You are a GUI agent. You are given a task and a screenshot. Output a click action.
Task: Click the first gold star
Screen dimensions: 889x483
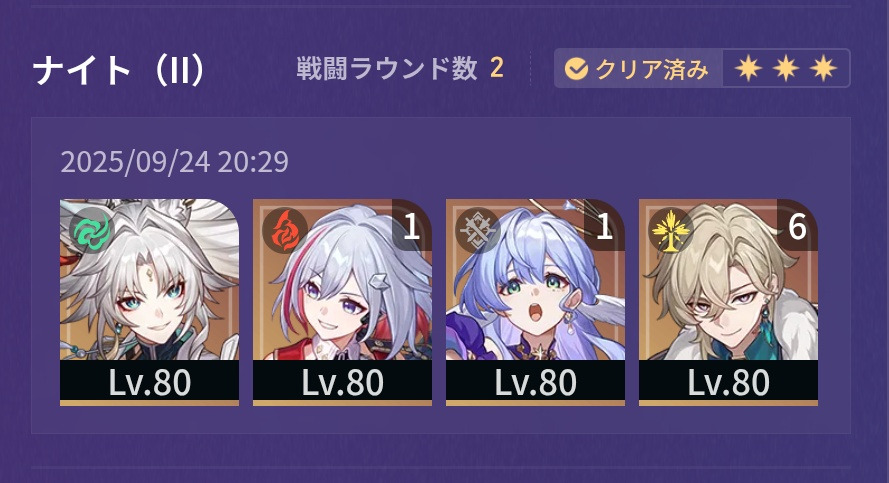coord(748,69)
